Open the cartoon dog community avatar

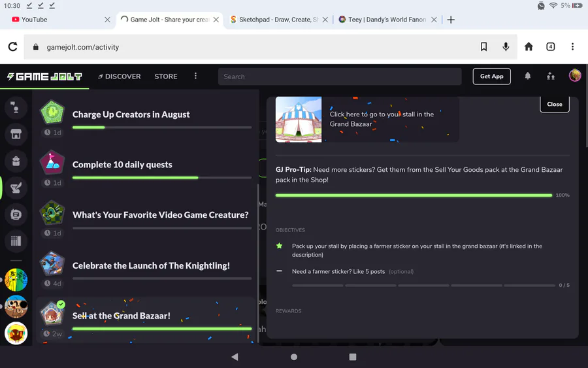click(x=16, y=307)
